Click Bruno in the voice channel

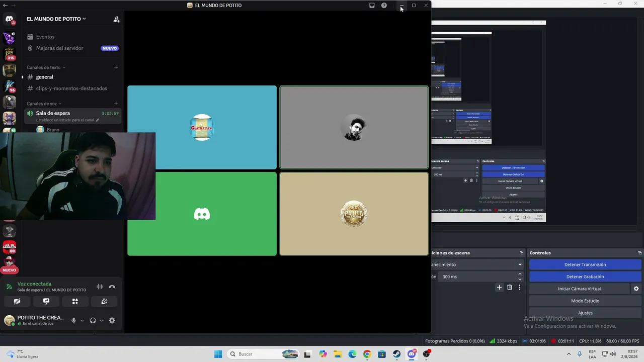pos(52,130)
